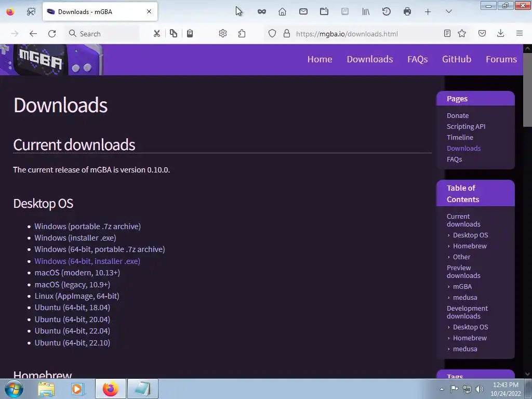
Task: Click the Paste clipboard toolbar icon
Action: tap(190, 33)
